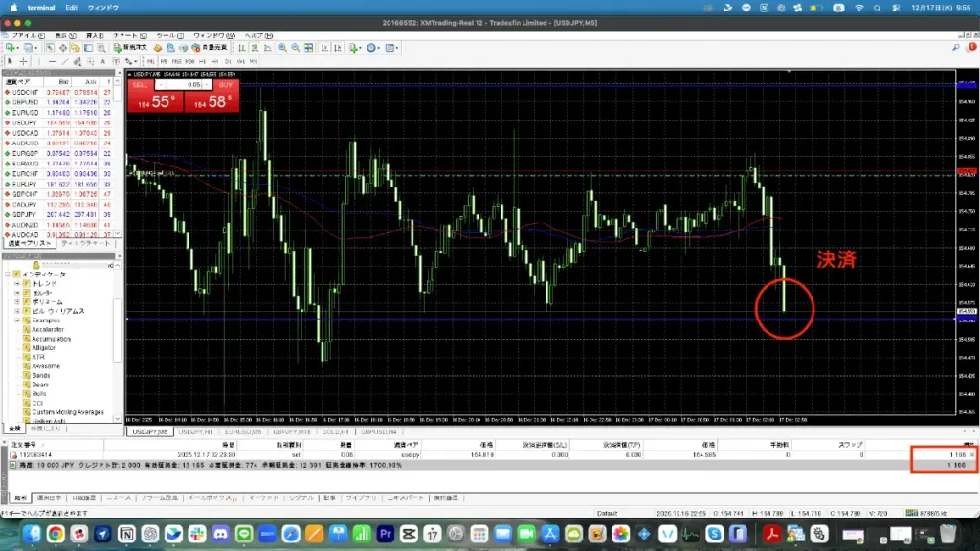Screen dimensions: 980x551
Task: Switch to the D1 timeframe button
Action: coord(228,61)
